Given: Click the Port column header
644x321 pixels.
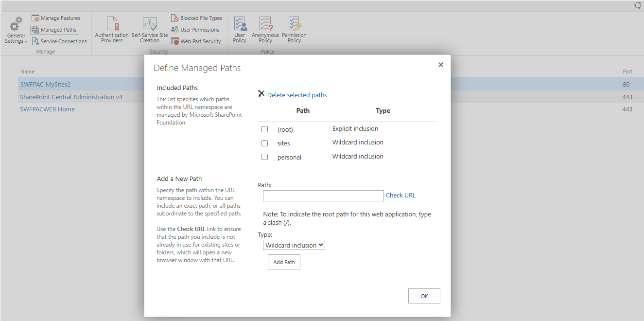Looking at the screenshot, I should tap(627, 71).
